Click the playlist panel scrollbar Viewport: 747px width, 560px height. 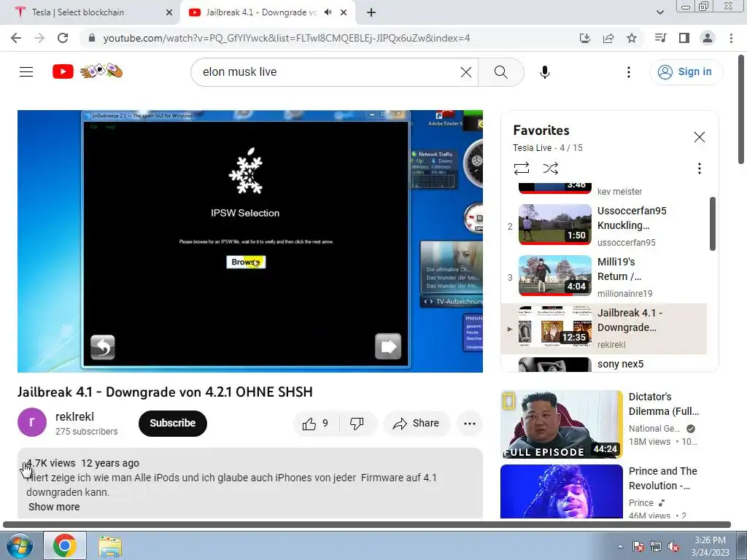click(x=712, y=223)
